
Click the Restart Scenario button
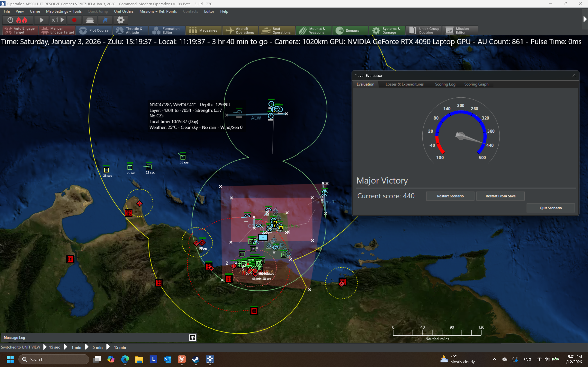click(450, 196)
